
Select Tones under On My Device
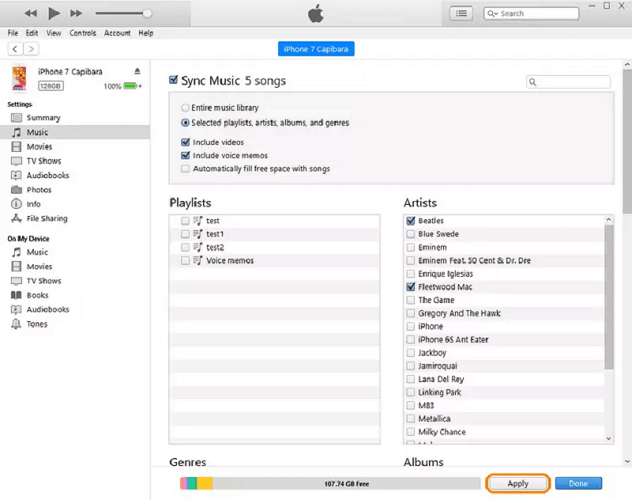point(36,324)
